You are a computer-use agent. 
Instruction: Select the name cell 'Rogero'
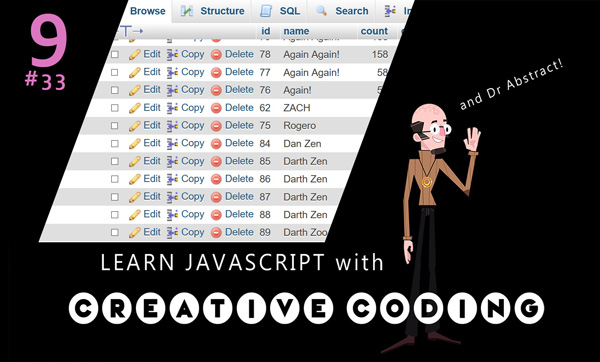[300, 126]
